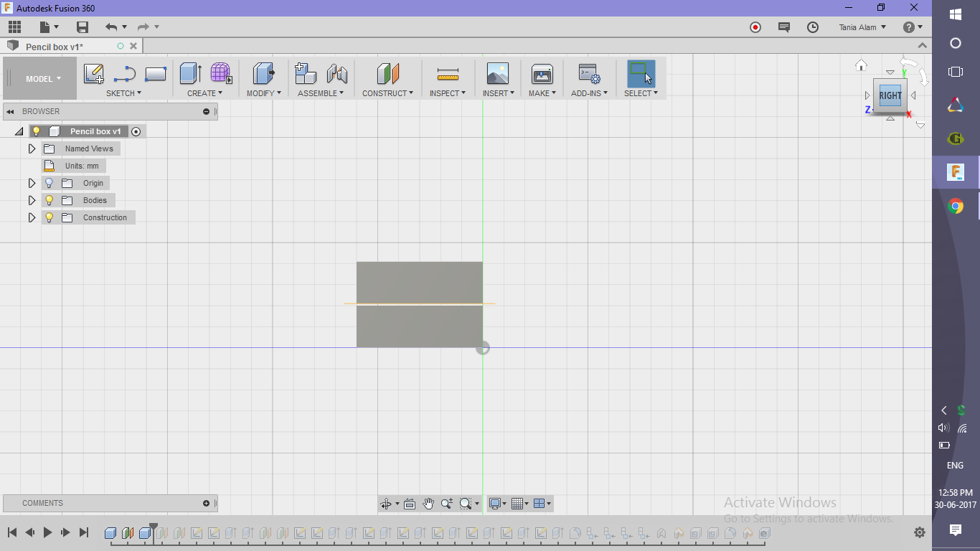Screen dimensions: 980x551
Task: Click the New Component icon
Action: [306, 73]
